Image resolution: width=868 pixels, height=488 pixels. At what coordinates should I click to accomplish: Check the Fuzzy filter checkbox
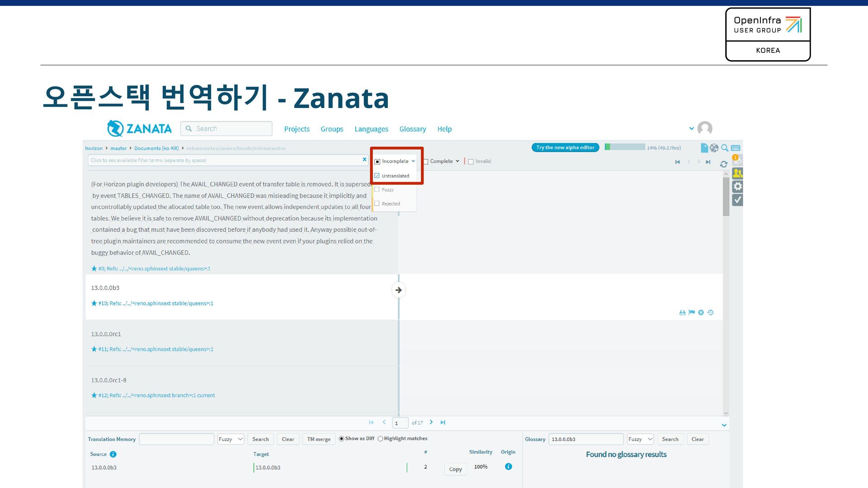pyautogui.click(x=377, y=190)
